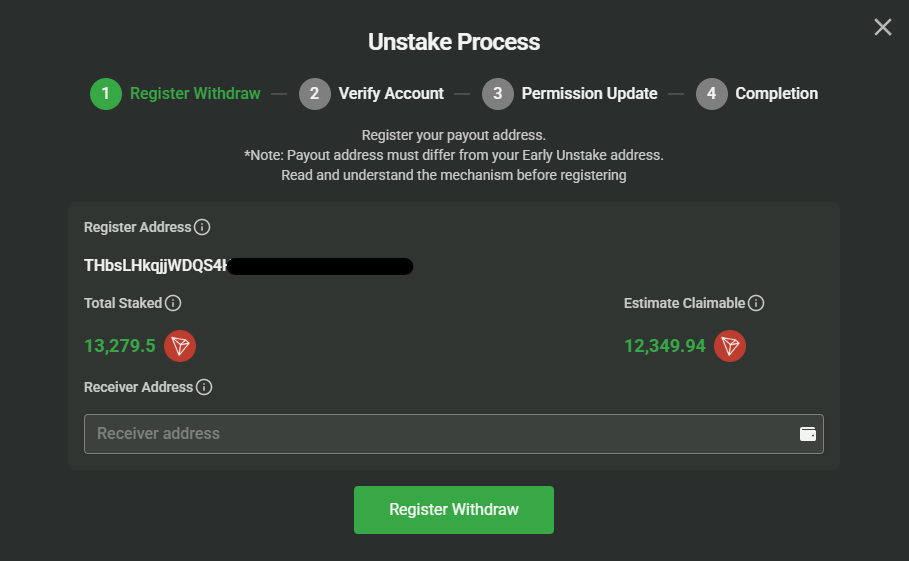Viewport: 909px width, 561px height.
Task: Click Receiver Address info icon
Action: (204, 387)
